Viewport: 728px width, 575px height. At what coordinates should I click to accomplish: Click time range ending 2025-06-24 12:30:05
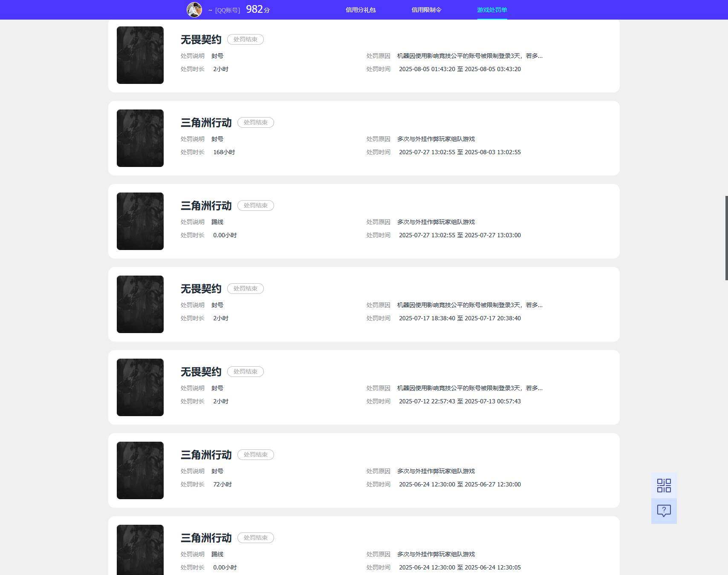[x=460, y=567]
